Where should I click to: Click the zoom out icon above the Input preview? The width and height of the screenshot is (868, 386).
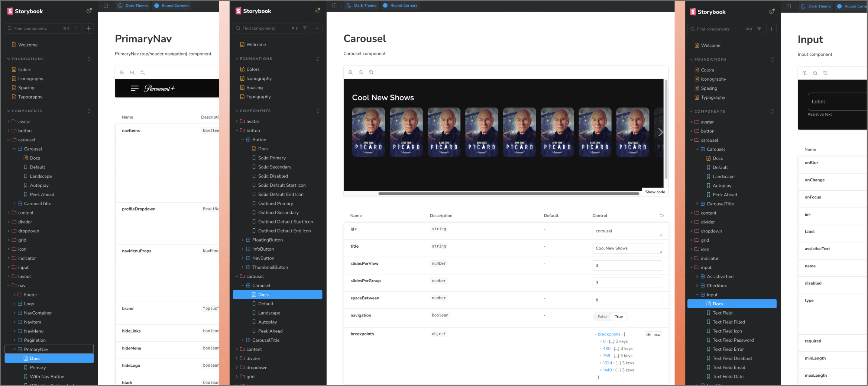point(815,73)
